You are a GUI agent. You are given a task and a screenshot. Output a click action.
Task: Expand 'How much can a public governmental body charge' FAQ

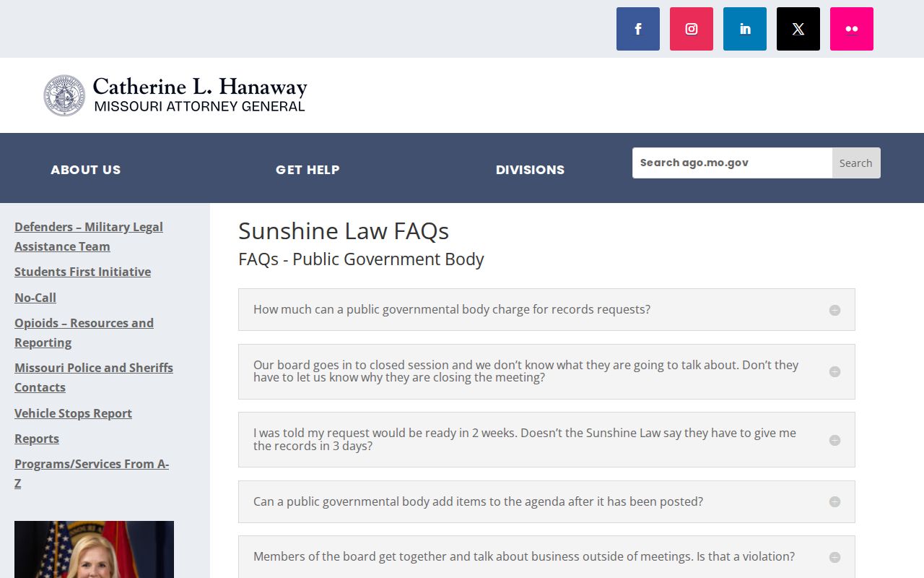coord(546,310)
